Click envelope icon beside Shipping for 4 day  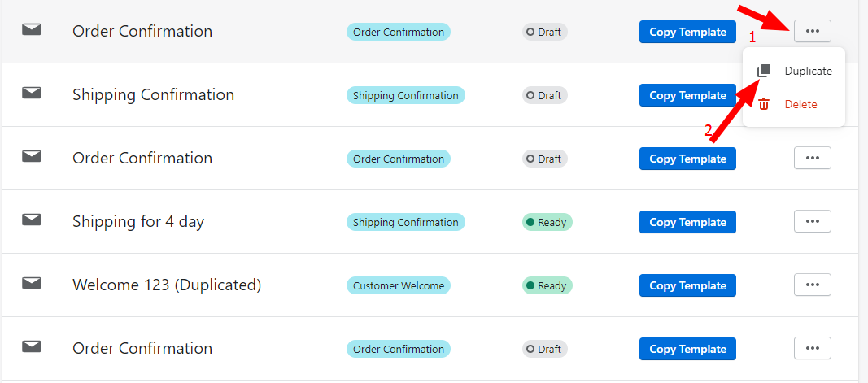coord(32,220)
